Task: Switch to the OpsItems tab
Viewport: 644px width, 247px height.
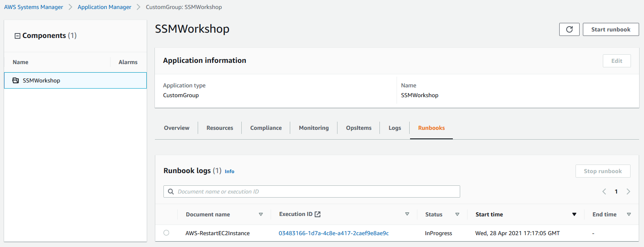Action: [359, 128]
